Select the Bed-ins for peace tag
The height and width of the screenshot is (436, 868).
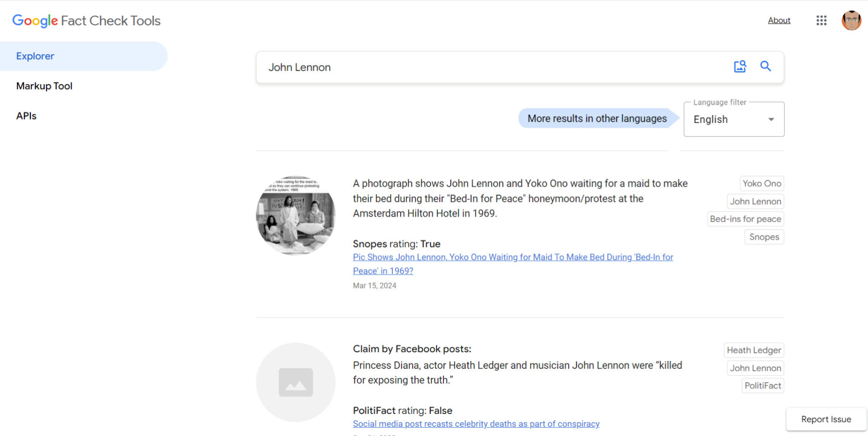[x=745, y=219]
